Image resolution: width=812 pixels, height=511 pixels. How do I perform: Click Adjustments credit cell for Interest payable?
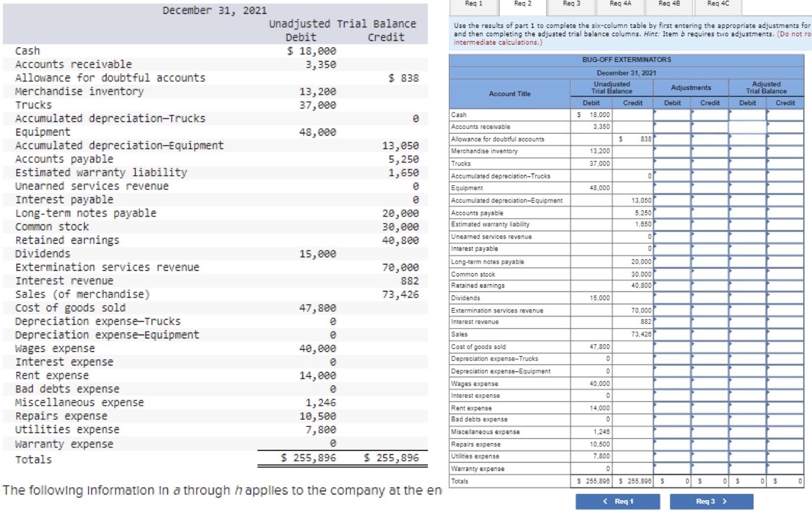710,249
